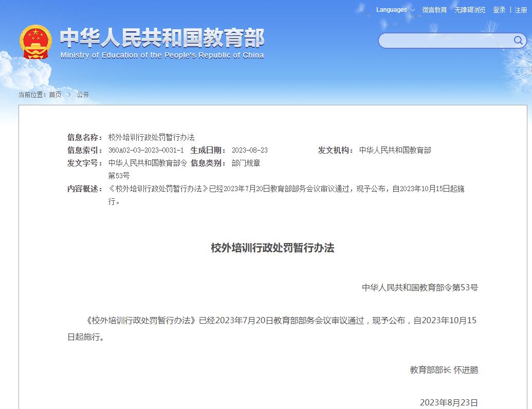Open the 无障碍浏览 accessibility link

click(470, 10)
